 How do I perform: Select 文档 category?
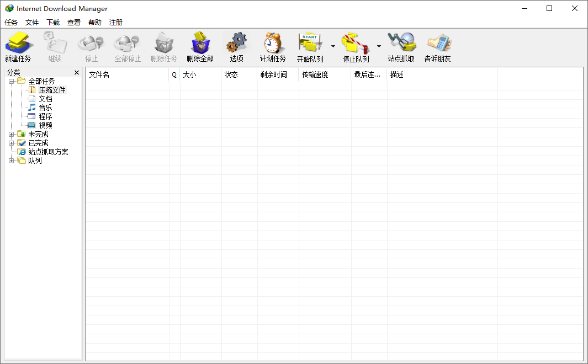coord(45,99)
